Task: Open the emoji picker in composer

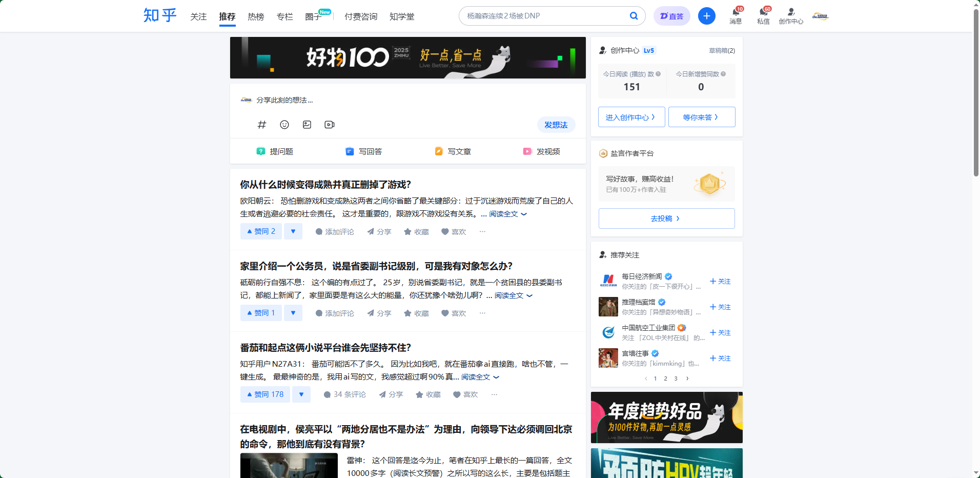Action: [284, 125]
